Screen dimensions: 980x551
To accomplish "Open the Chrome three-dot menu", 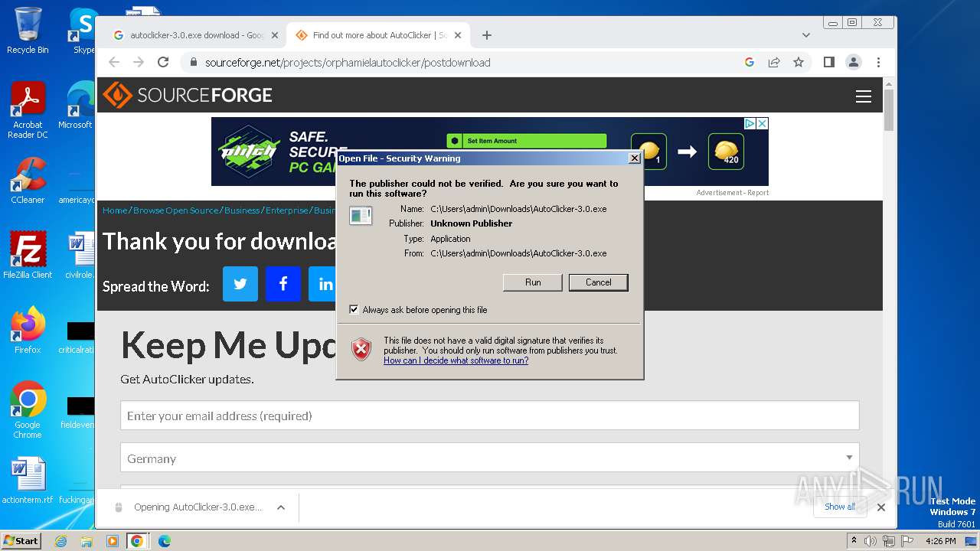I will click(x=878, y=62).
